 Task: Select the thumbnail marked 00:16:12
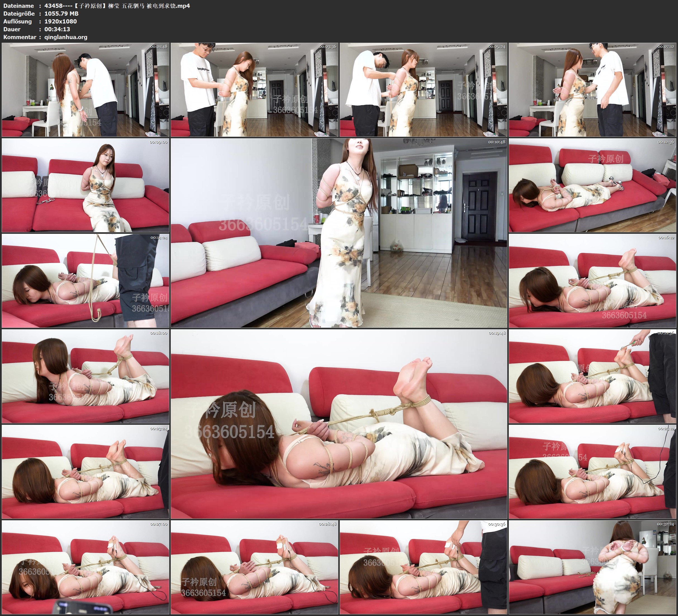click(x=593, y=281)
